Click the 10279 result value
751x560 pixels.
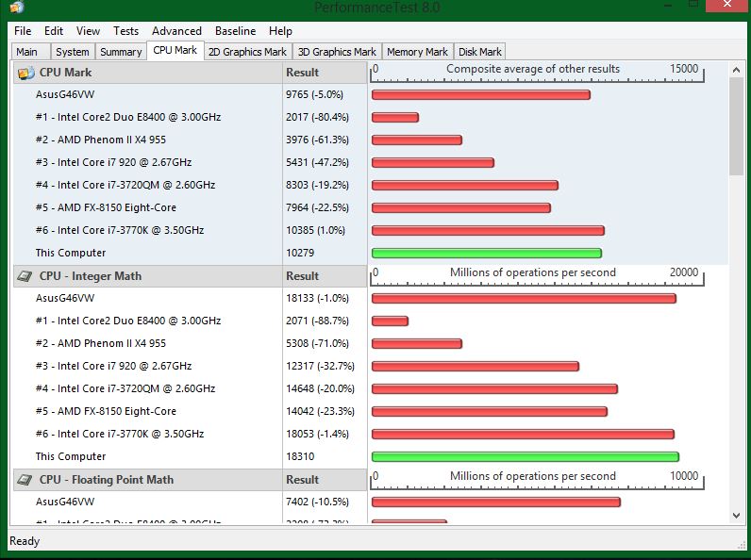(300, 253)
